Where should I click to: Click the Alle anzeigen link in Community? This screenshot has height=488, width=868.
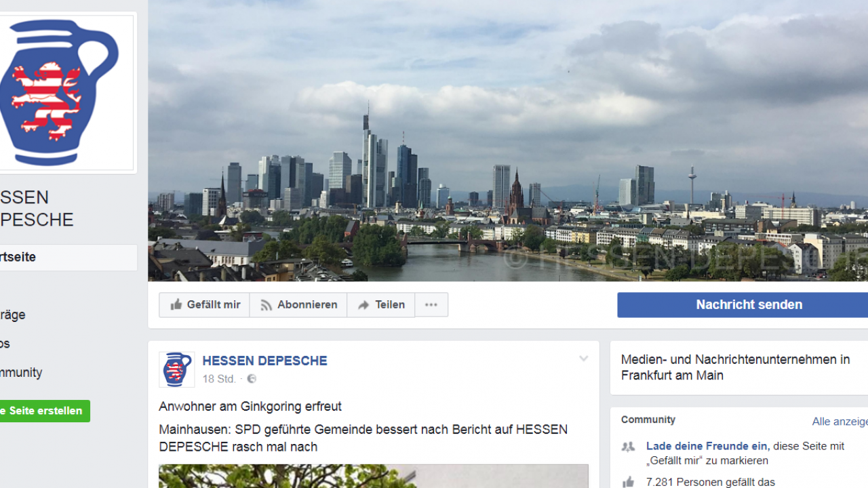[x=840, y=422]
